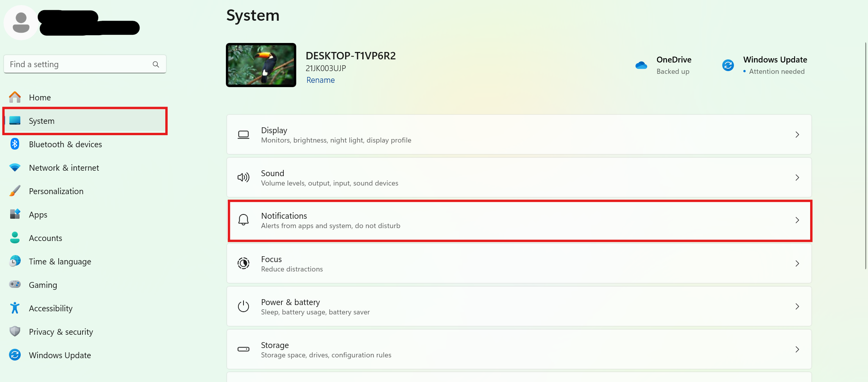This screenshot has width=868, height=382.
Task: Click the Privacy & security shield icon
Action: coord(15,332)
